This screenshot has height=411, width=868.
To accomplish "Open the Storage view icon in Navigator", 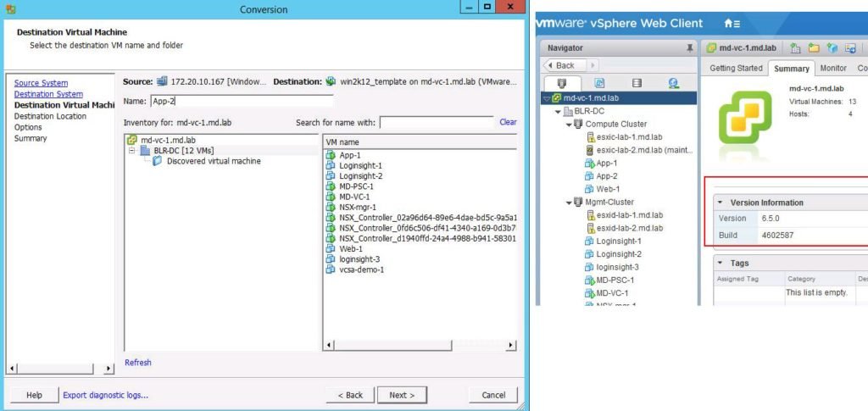I will (637, 83).
